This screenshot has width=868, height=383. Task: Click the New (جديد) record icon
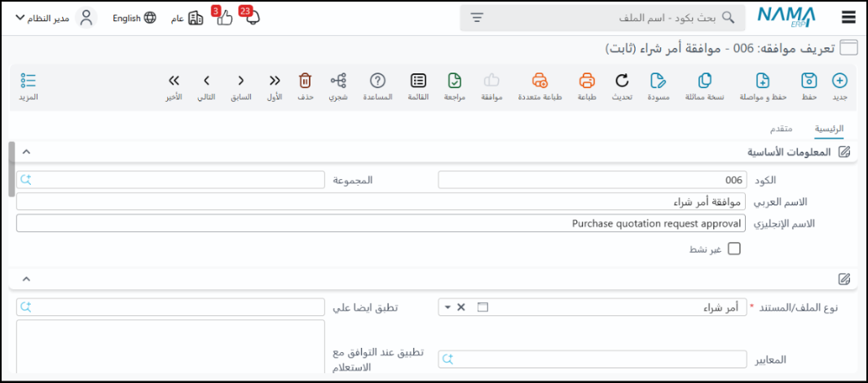pyautogui.click(x=839, y=81)
